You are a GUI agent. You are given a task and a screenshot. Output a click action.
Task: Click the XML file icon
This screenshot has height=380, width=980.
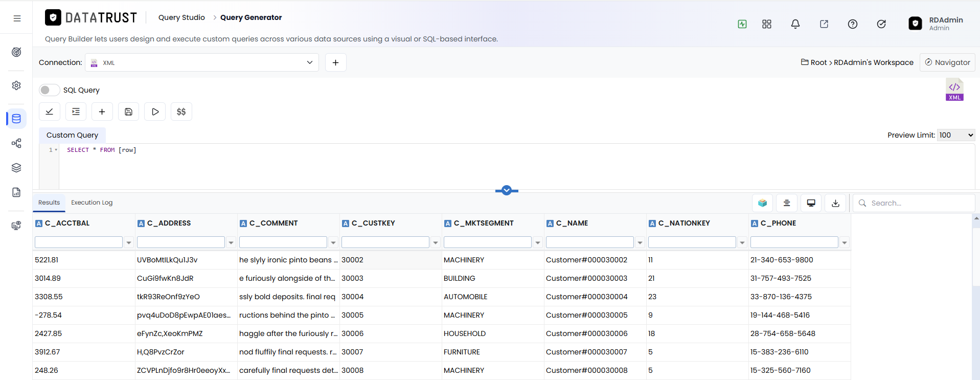954,90
